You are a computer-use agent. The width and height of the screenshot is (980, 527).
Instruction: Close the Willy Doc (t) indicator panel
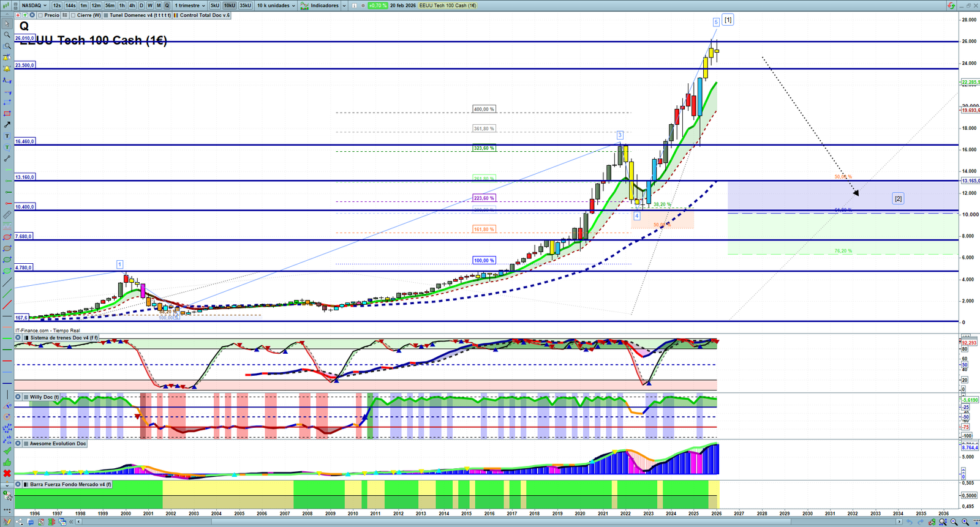coord(18,397)
